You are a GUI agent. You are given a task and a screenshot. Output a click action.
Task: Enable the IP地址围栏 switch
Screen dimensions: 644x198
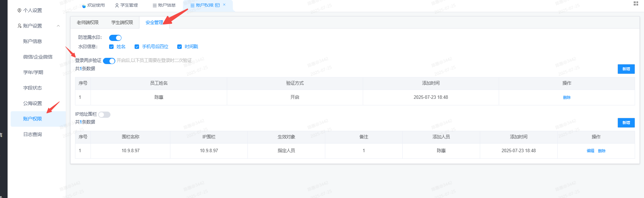(104, 115)
